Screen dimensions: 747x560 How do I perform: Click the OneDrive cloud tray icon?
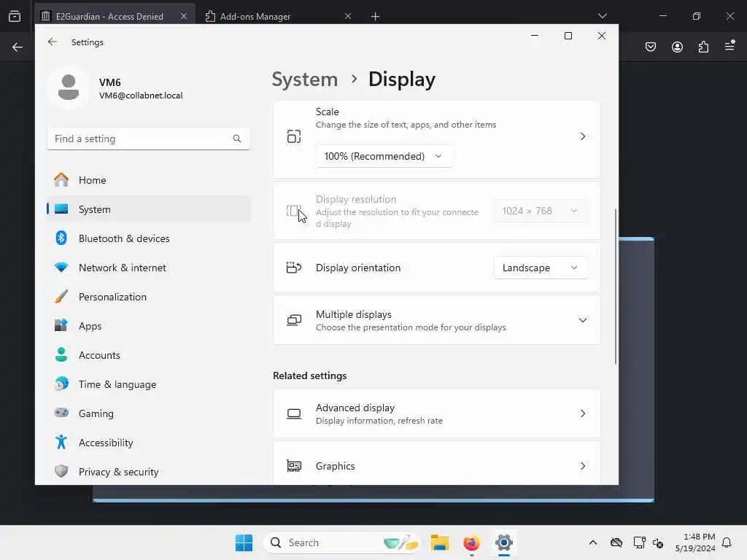(x=616, y=542)
